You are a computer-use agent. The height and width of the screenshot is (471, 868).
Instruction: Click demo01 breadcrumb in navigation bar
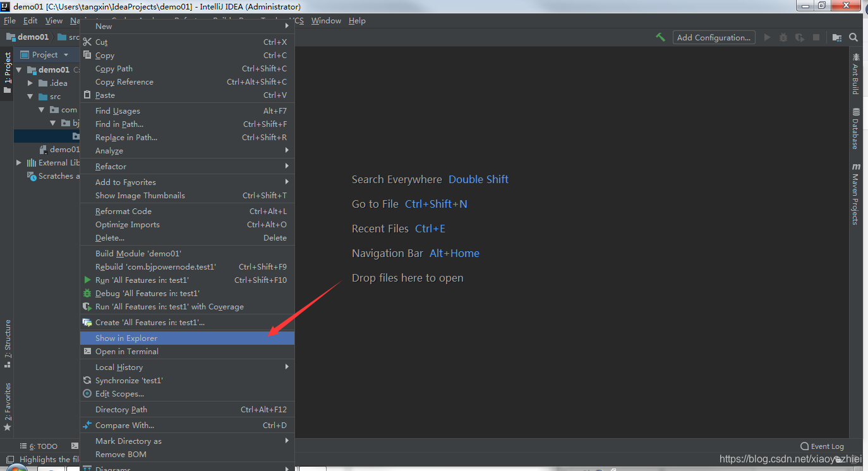(28, 37)
